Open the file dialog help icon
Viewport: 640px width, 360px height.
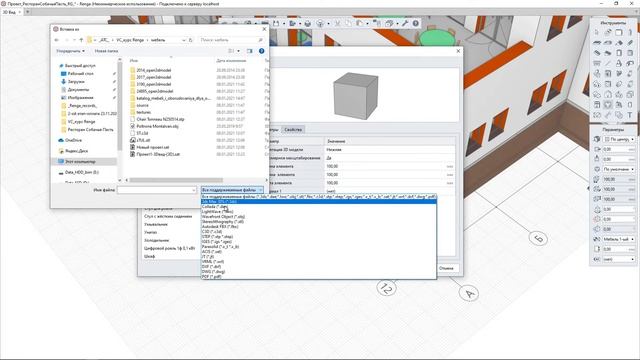tap(262, 51)
